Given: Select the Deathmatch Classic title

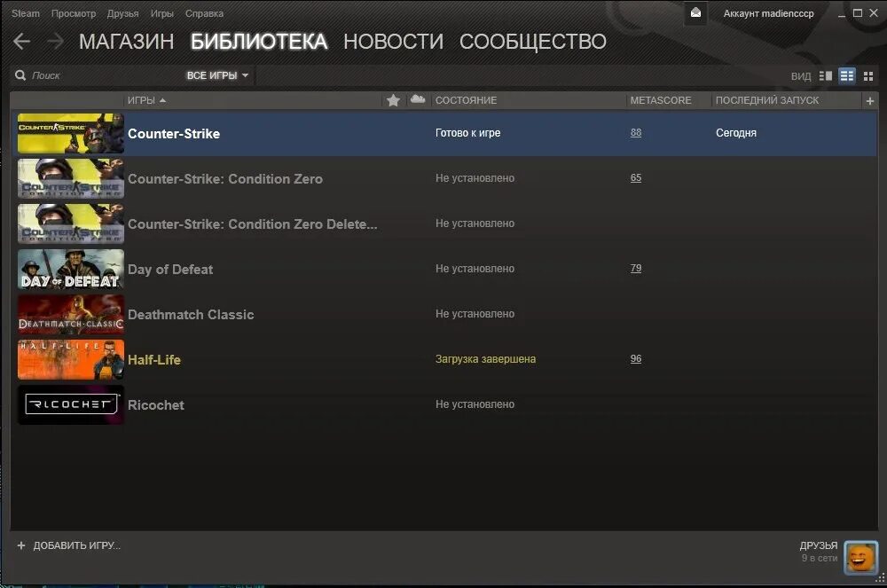Looking at the screenshot, I should (x=191, y=314).
